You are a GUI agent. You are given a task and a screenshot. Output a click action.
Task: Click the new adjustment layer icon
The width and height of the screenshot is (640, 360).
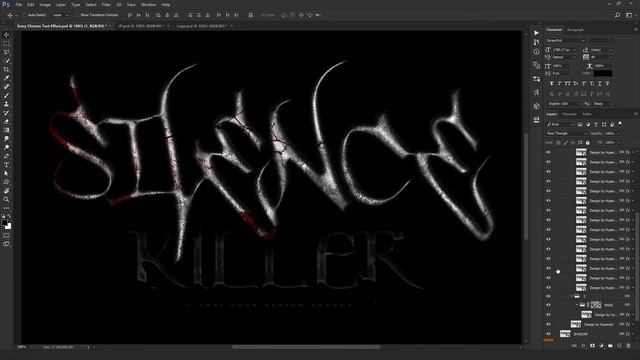pos(601,346)
